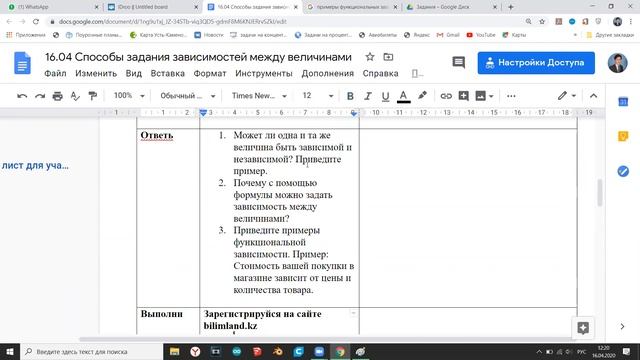Click the vertical scrollbar thumb
Image resolution: width=640 pixels, height=360 pixels.
600,192
